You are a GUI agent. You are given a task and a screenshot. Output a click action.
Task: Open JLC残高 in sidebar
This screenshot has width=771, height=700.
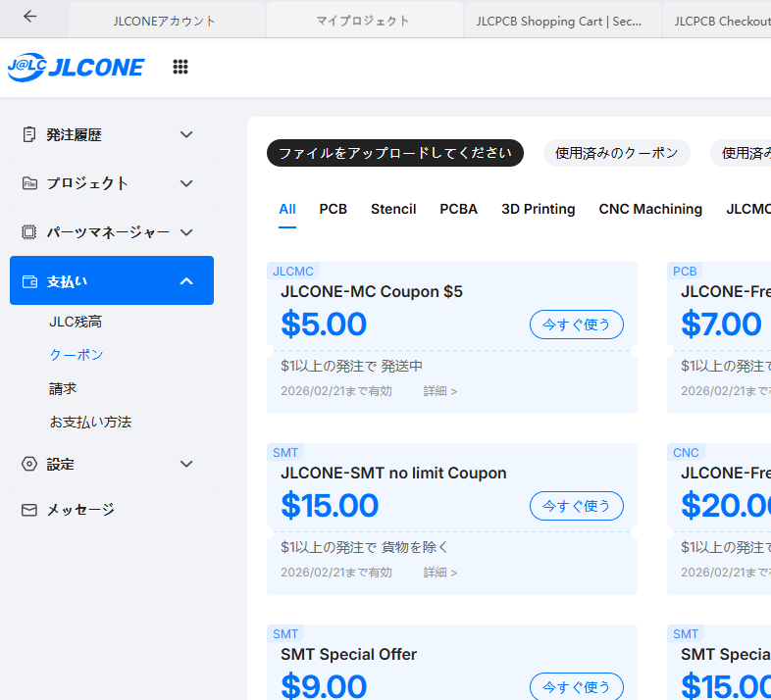(x=76, y=322)
